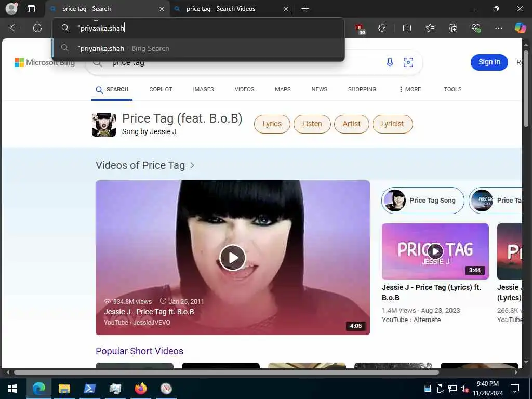Viewport: 532px width, 399px height.
Task: Click the Price Tag album cover thumbnail
Action: [104, 125]
